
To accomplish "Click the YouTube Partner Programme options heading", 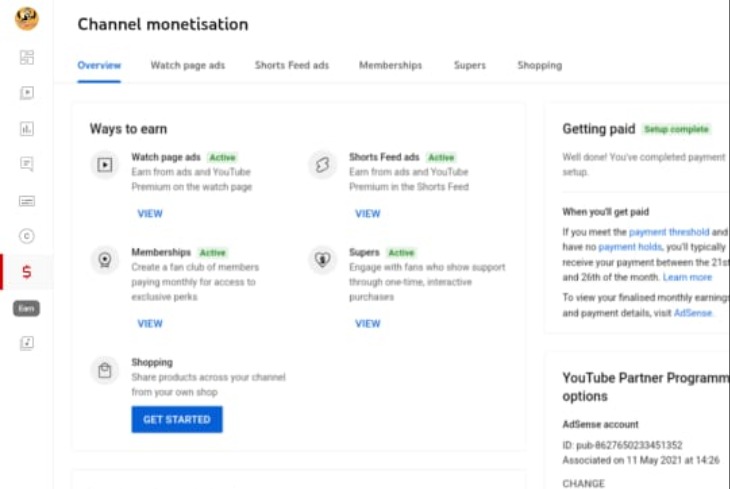I will pyautogui.click(x=646, y=387).
